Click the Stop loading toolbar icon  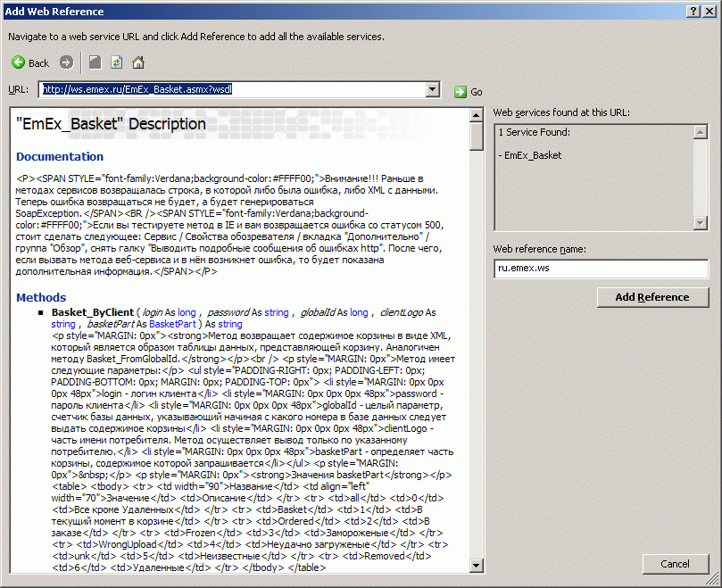coord(95,62)
